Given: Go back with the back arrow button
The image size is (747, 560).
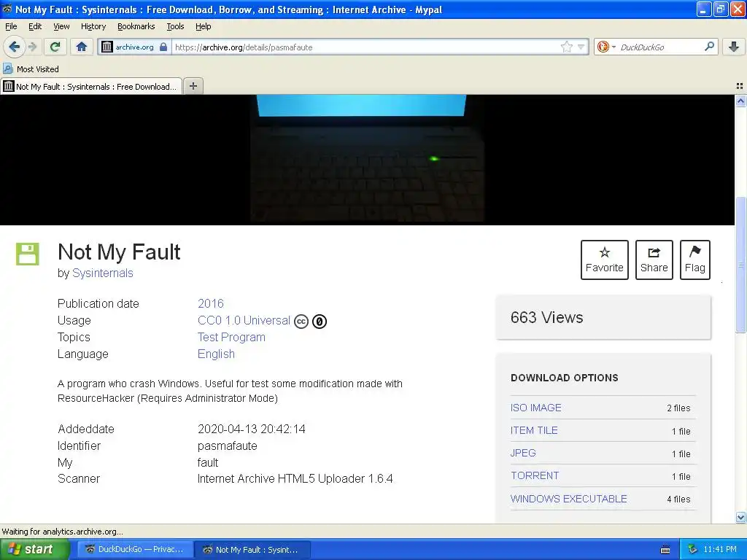Looking at the screenshot, I should click(15, 47).
